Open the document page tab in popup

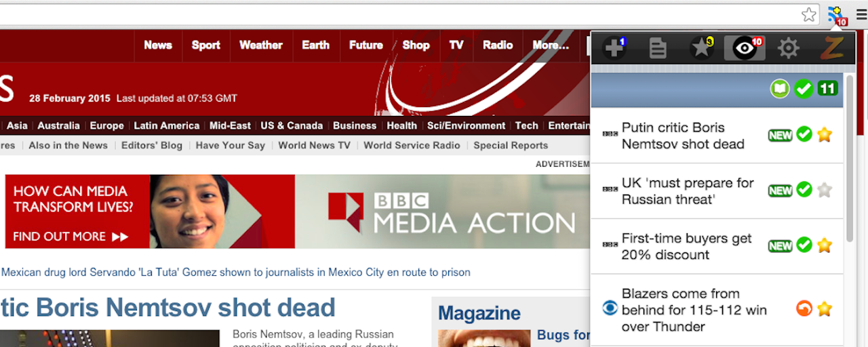pos(657,48)
